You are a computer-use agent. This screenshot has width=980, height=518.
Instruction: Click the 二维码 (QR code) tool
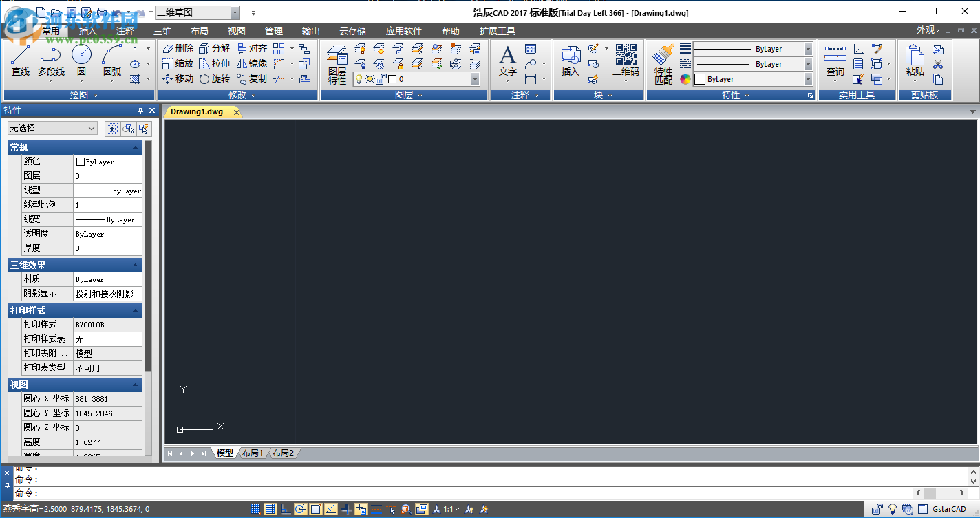click(x=626, y=62)
